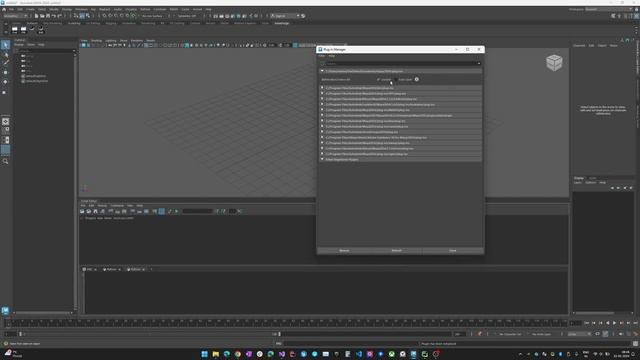Execute script play icon in Script Editor
This screenshot has height=360, width=640.
[x=177, y=211]
